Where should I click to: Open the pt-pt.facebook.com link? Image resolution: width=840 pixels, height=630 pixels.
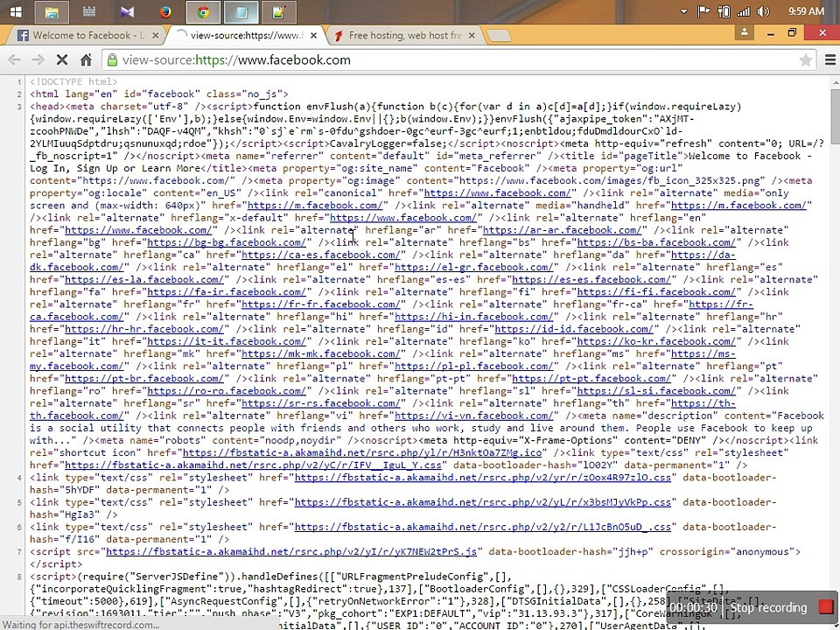point(591,378)
